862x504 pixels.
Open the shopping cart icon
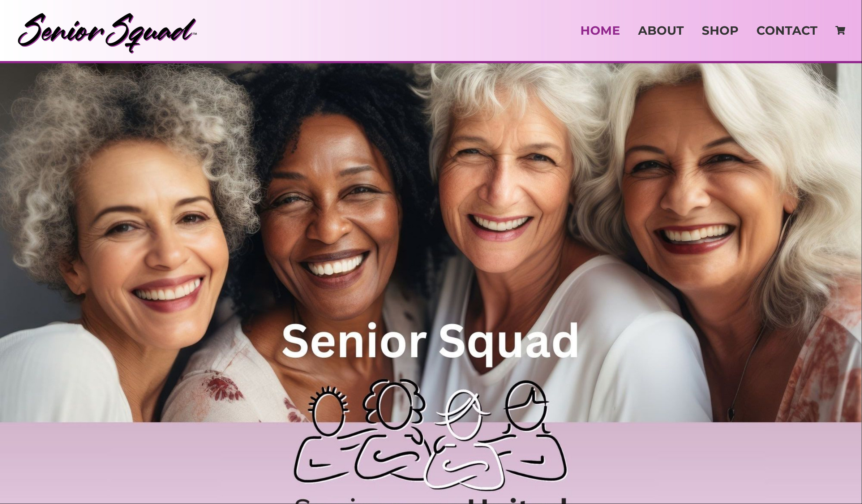point(840,31)
